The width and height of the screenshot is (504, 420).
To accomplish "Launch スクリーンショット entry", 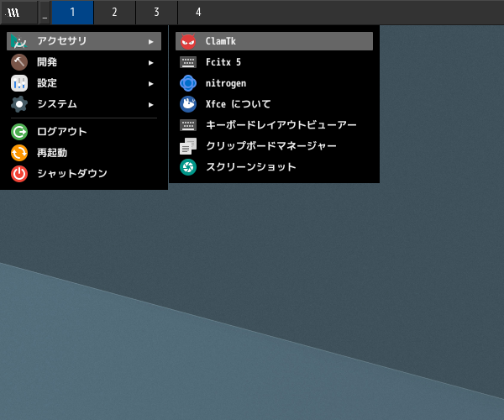I will (x=274, y=167).
